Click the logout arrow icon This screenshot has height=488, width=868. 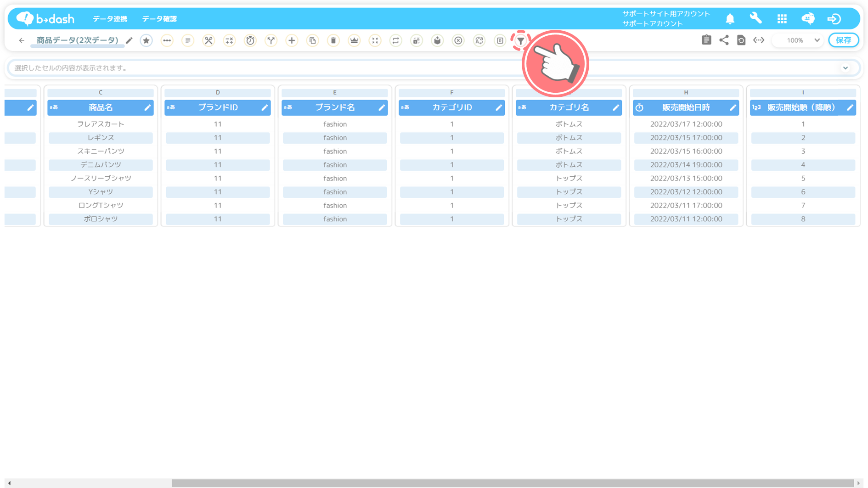point(834,19)
